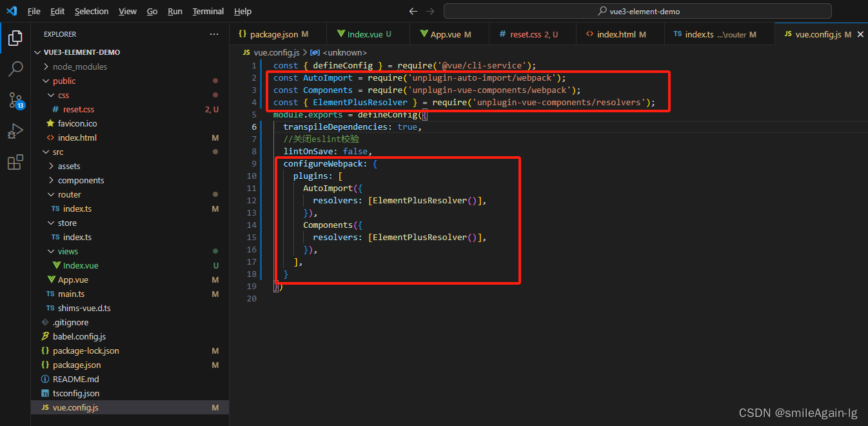
Task: Click the Explorer more actions ellipsis
Action: (x=214, y=34)
